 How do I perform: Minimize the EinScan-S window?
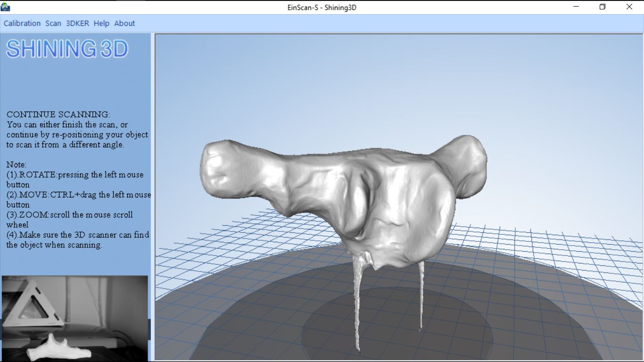pyautogui.click(x=576, y=7)
